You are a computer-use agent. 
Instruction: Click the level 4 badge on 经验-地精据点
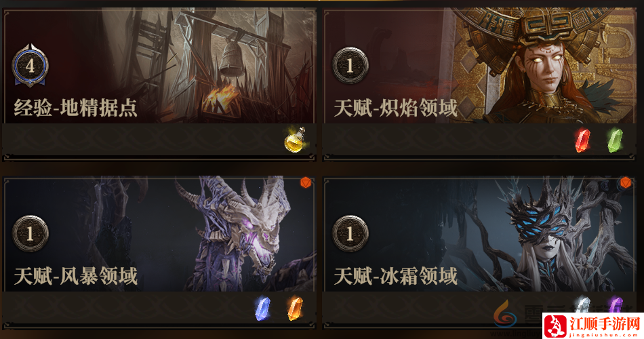(30, 66)
